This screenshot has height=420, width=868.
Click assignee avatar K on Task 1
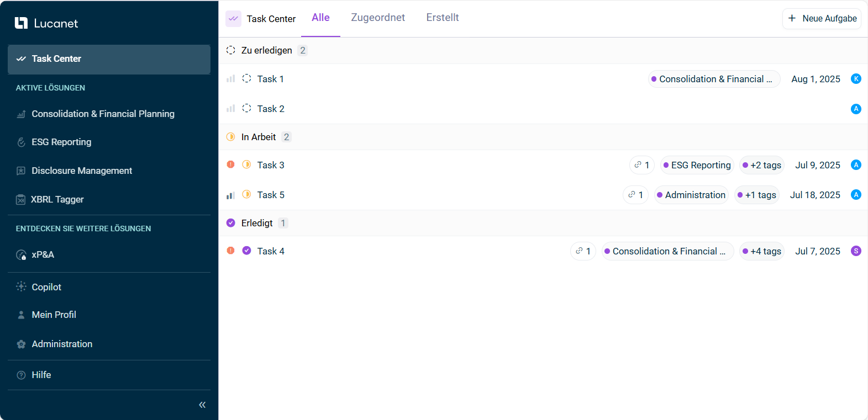856,78
